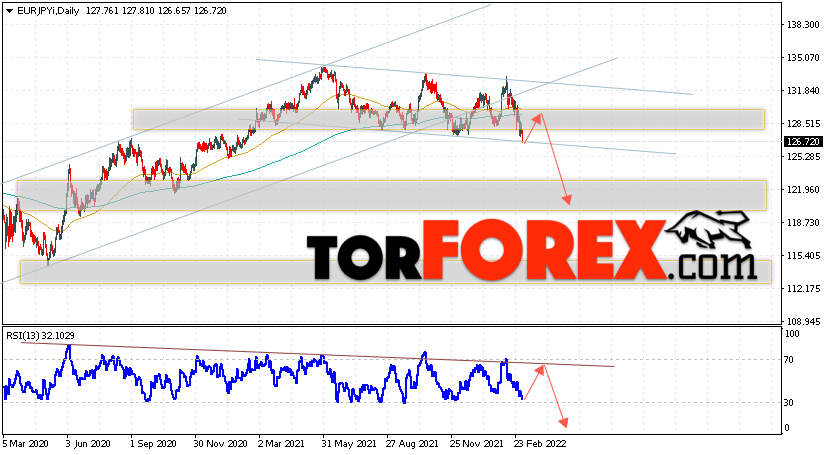
Task: Click the RSI 30 level label
Action: [789, 403]
